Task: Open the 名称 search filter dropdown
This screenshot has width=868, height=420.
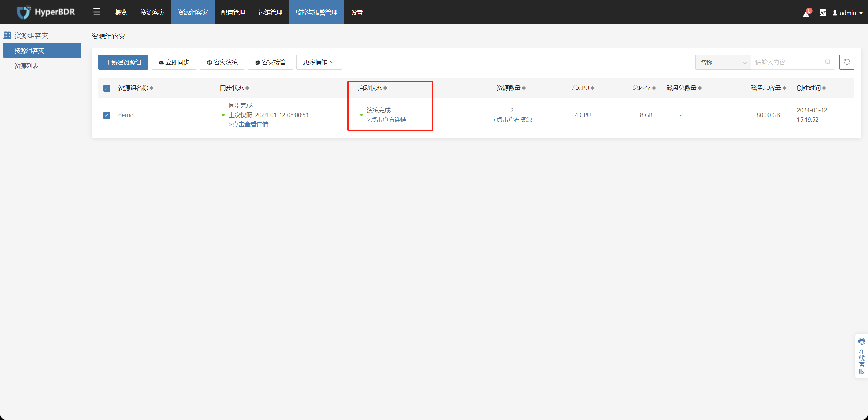Action: [723, 62]
